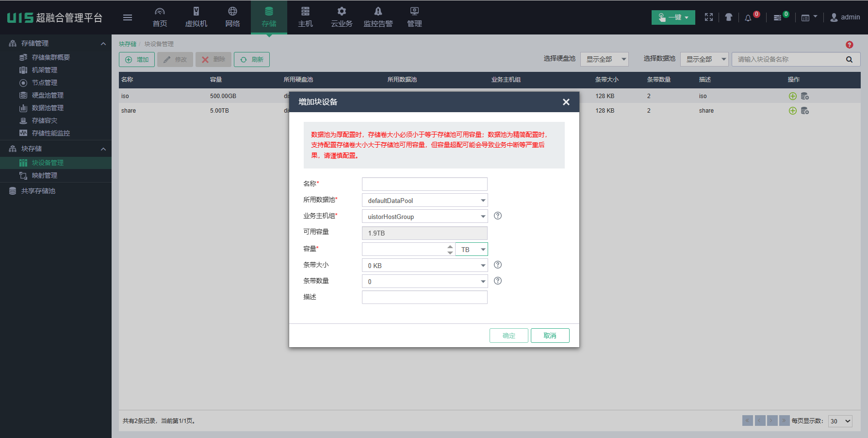Cancel the dialog with 取消
Screen dimensions: 868x438
(x=550, y=336)
